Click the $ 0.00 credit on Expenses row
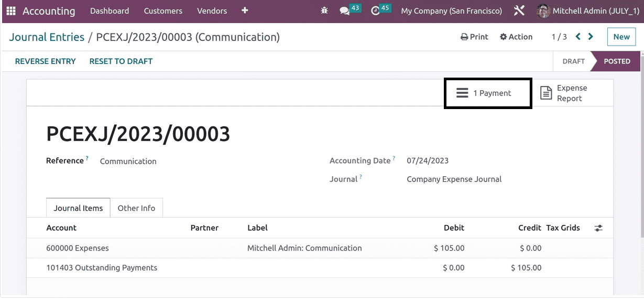Screen dimensions: 644x301 tap(531, 248)
